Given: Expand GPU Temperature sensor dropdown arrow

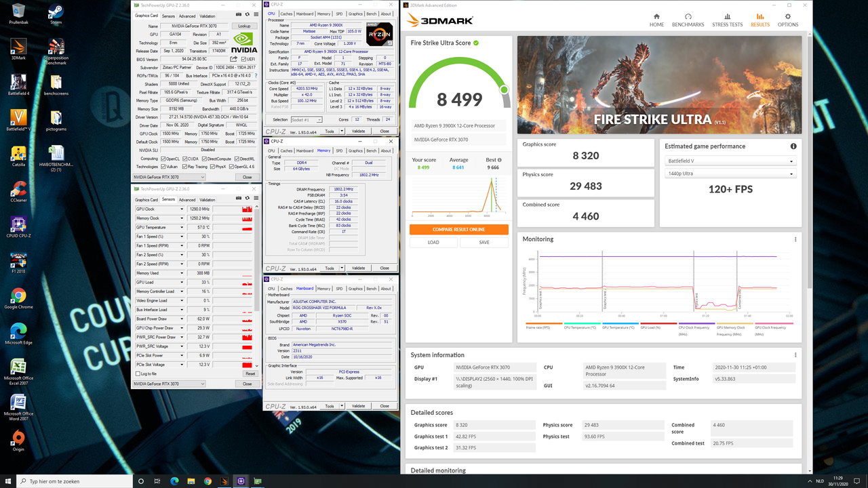Looking at the screenshot, I should coord(182,228).
